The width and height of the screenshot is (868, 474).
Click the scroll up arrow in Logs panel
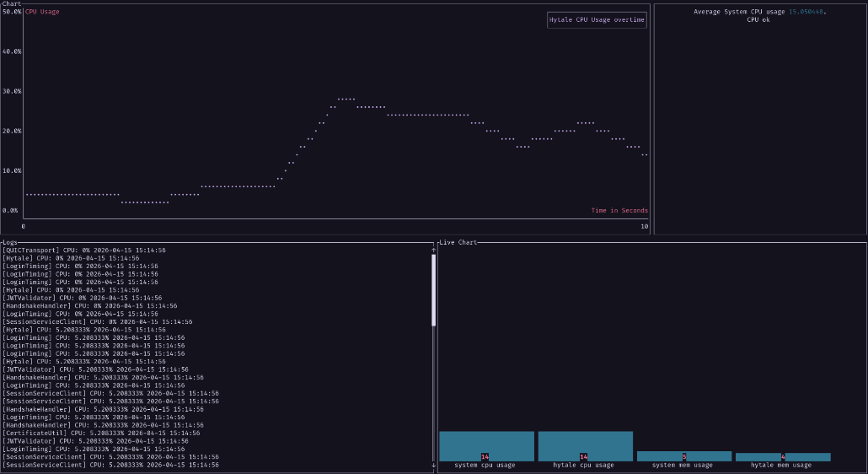[x=433, y=250]
